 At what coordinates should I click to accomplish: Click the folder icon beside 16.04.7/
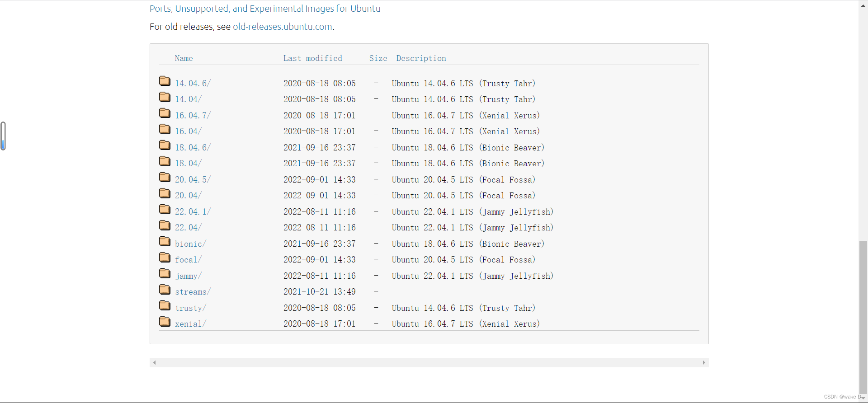[165, 113]
